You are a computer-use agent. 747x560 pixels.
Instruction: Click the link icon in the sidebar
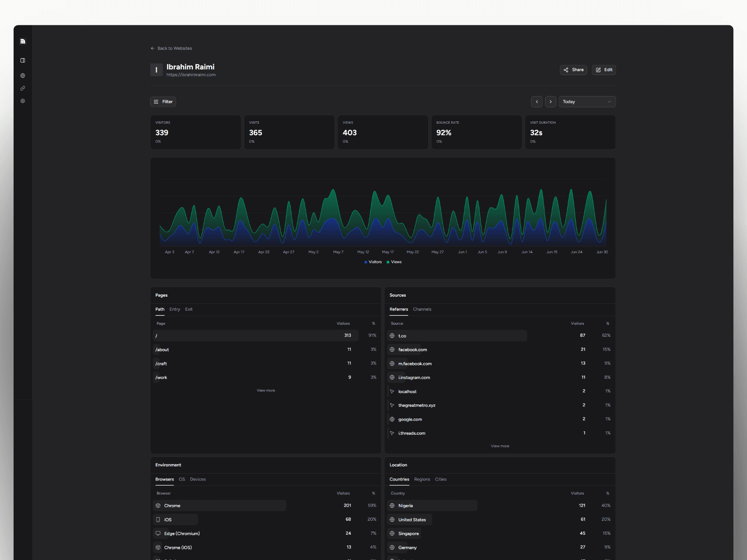tap(23, 88)
